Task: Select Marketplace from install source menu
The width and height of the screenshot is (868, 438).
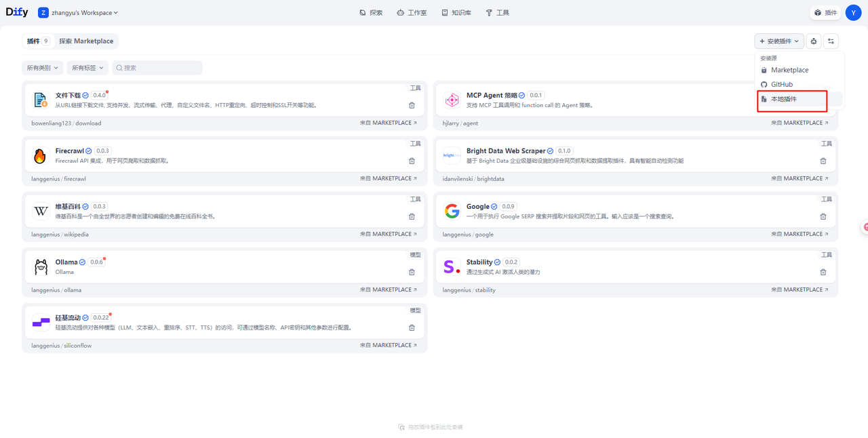Action: coord(789,71)
